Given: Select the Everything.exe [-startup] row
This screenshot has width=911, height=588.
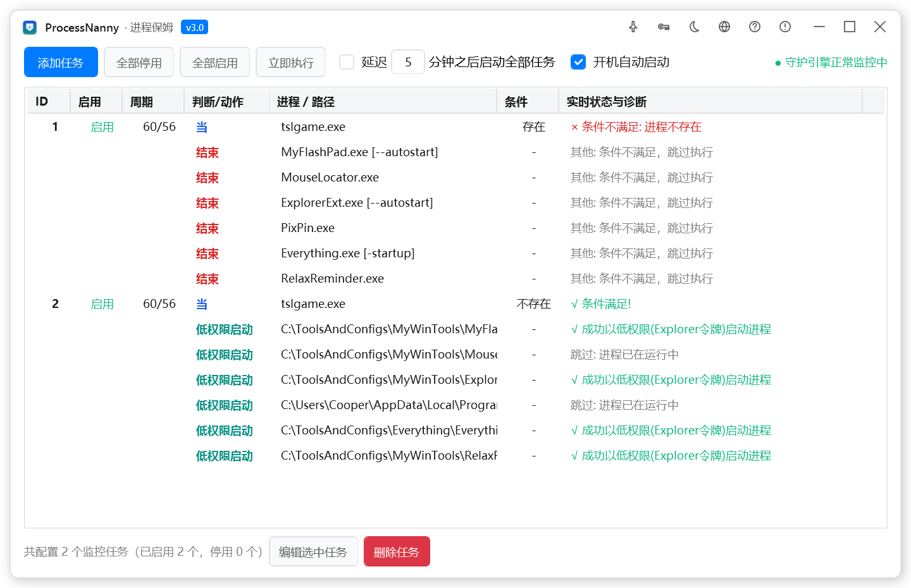Looking at the screenshot, I should pos(455,254).
